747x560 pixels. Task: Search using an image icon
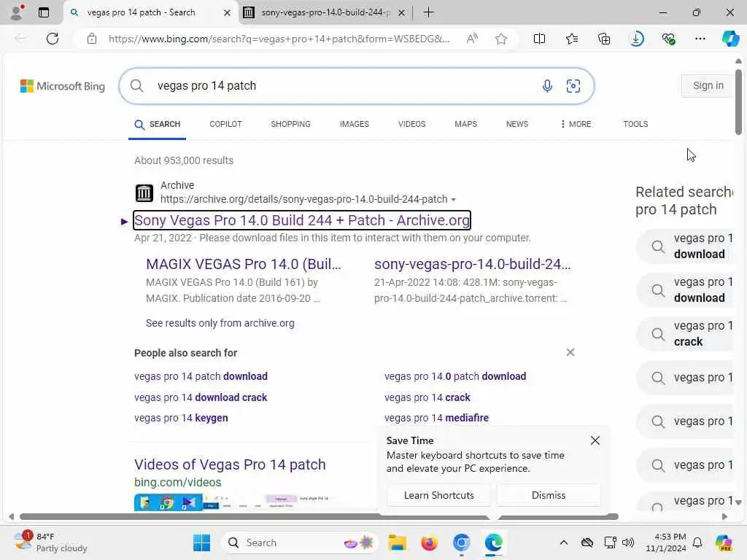point(573,86)
